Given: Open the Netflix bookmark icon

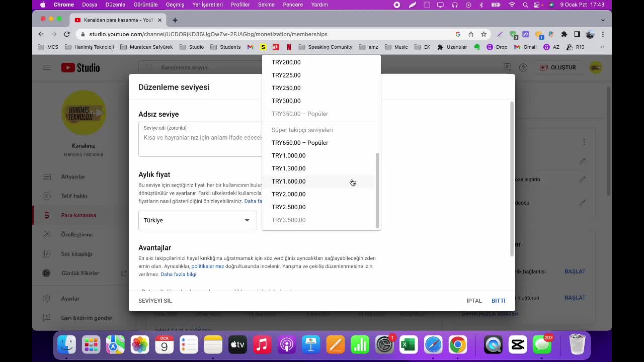Looking at the screenshot, I should [x=289, y=47].
